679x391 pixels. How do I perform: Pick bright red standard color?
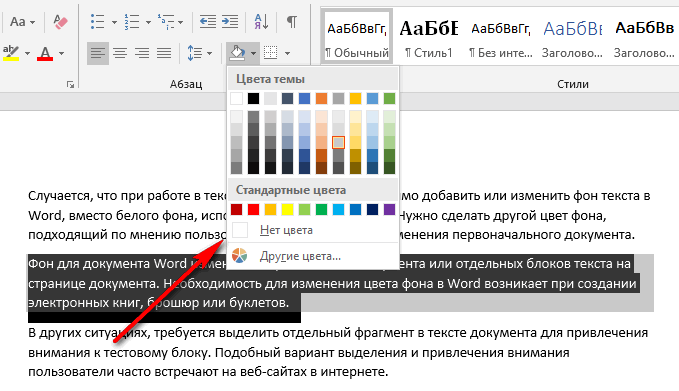[253, 210]
